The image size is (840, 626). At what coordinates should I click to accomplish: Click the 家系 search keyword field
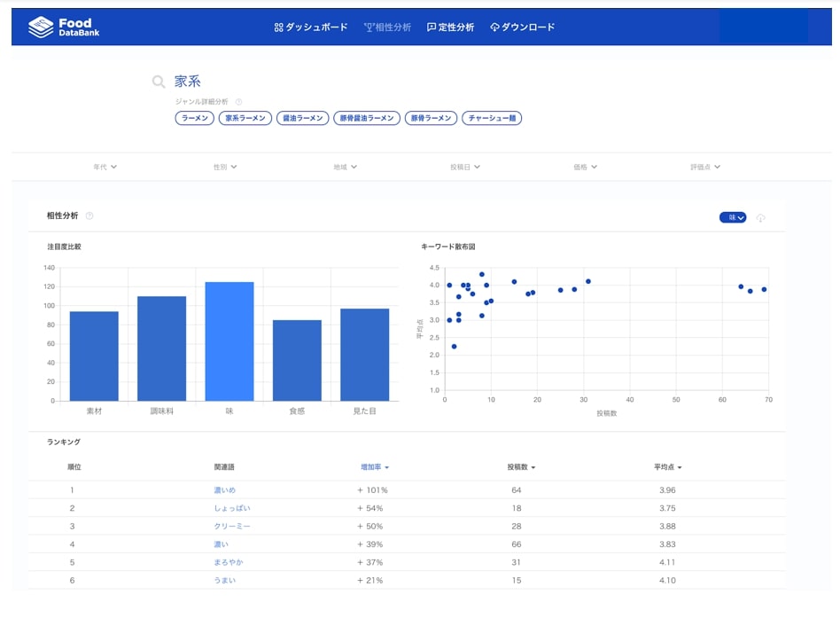click(188, 82)
